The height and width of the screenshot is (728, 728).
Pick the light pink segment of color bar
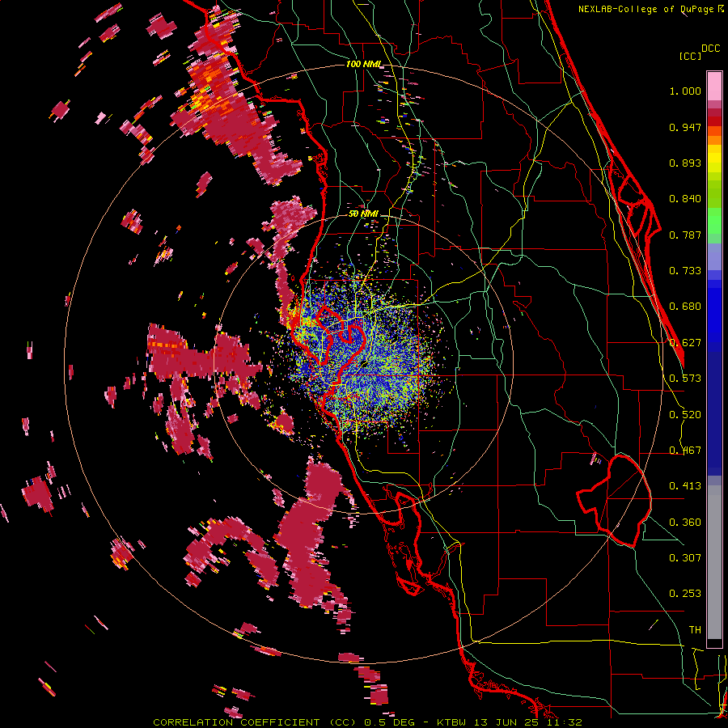point(714,87)
